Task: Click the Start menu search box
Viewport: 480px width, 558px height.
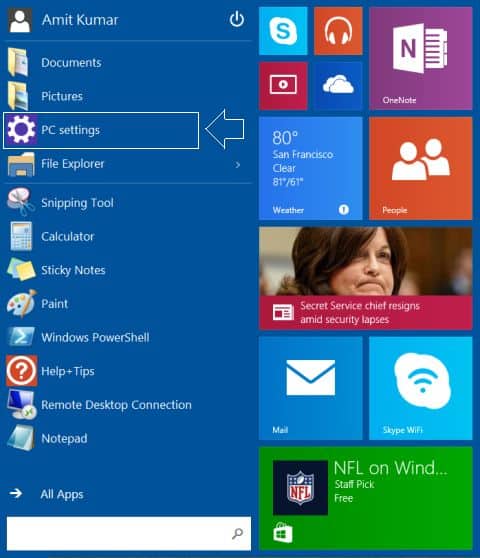Action: pos(129,533)
